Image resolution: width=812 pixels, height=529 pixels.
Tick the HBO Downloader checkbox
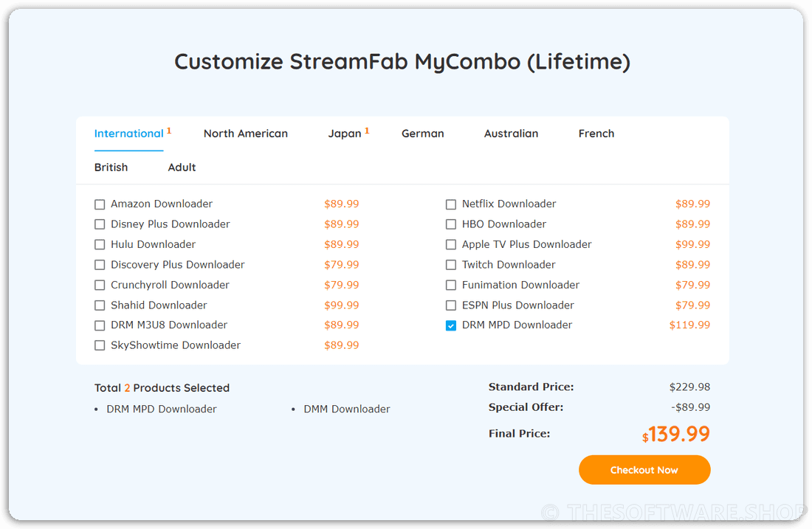coord(451,224)
